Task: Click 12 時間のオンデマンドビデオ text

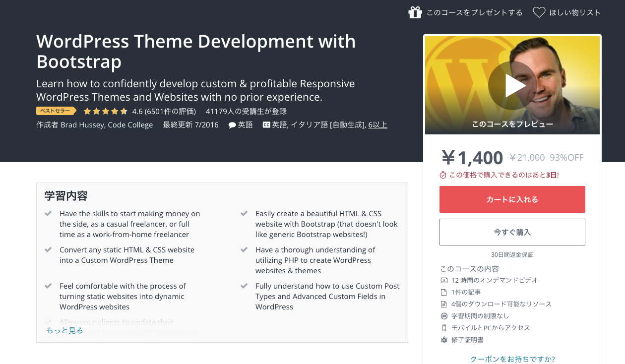Action: pos(495,280)
